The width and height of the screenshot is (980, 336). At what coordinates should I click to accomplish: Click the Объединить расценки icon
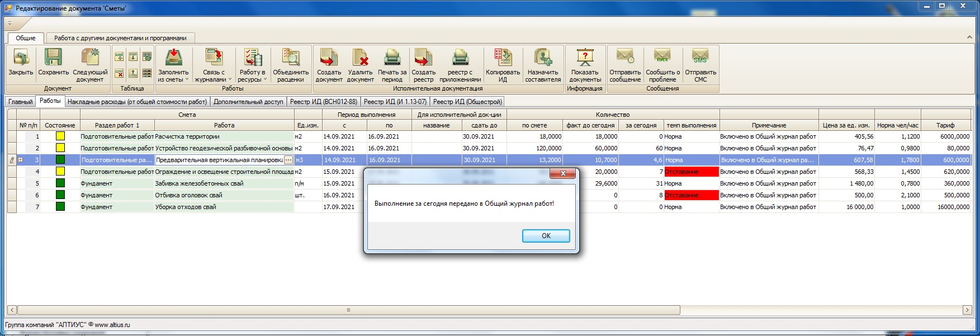tap(291, 58)
